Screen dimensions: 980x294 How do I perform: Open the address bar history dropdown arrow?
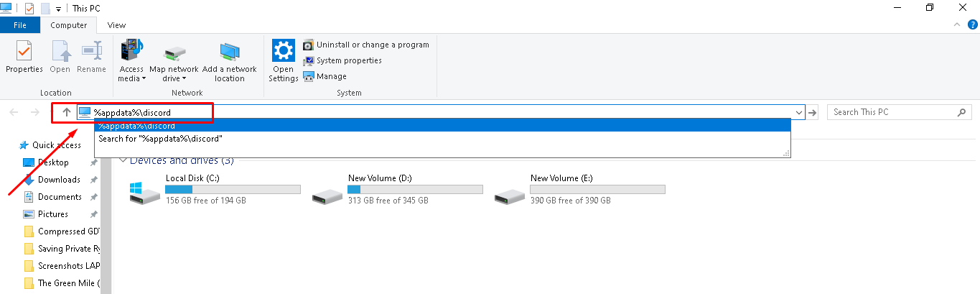point(799,113)
